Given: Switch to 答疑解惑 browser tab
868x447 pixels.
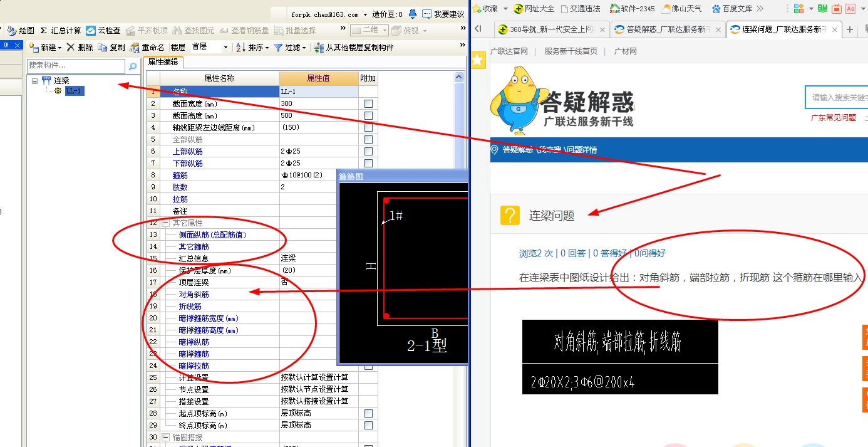Looking at the screenshot, I should [668, 29].
